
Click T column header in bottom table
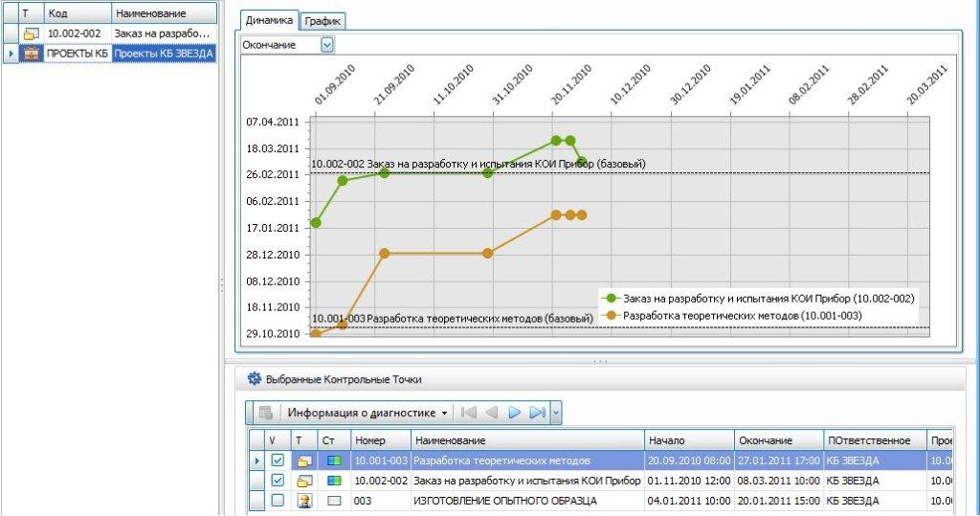pos(303,440)
